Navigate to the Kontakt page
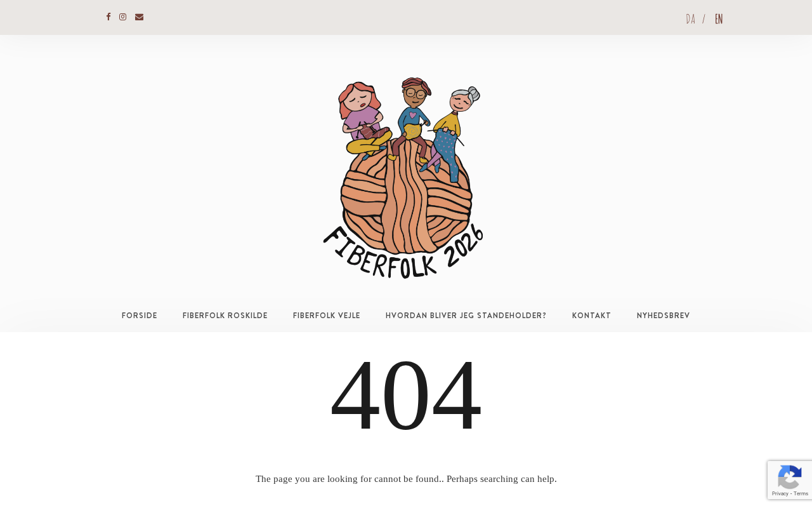The width and height of the screenshot is (812, 508). [x=592, y=316]
